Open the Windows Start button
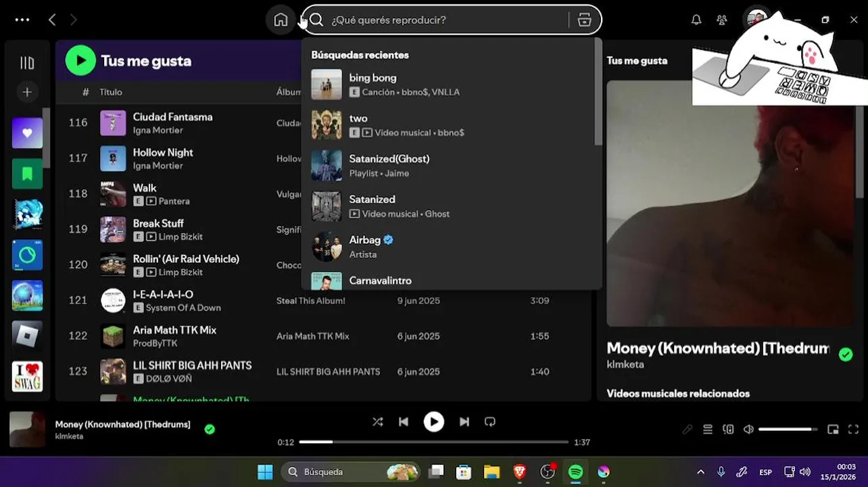Image resolution: width=868 pixels, height=487 pixels. [265, 472]
